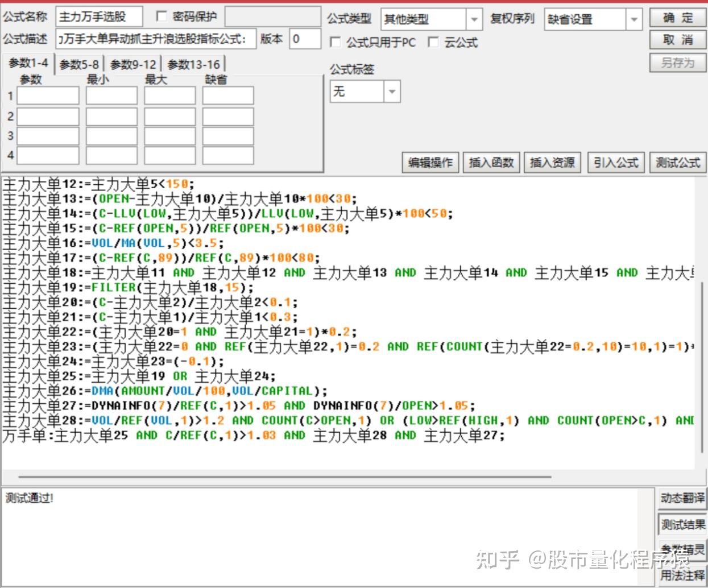Image resolution: width=708 pixels, height=588 pixels.
Task: Select the 参数精灵 side tab
Action: pyautogui.click(x=682, y=549)
